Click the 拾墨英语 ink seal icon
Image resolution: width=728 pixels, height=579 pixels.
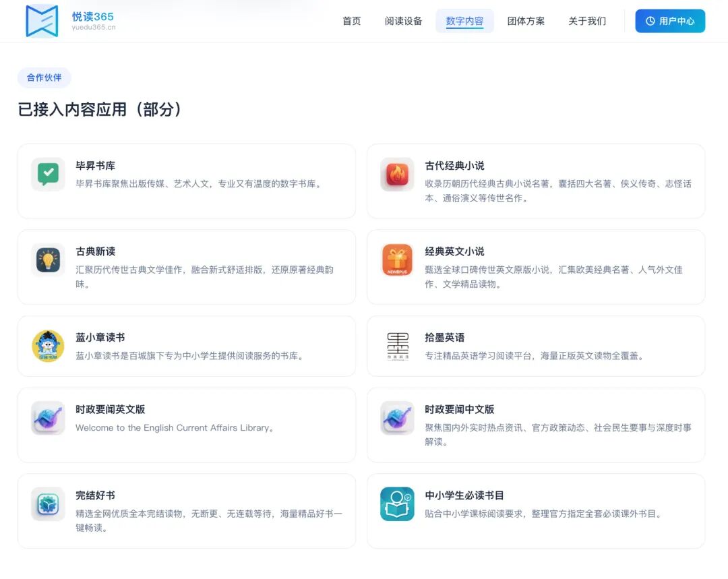coord(398,346)
